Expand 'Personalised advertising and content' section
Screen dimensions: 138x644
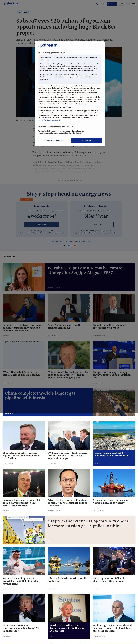click(x=89, y=131)
